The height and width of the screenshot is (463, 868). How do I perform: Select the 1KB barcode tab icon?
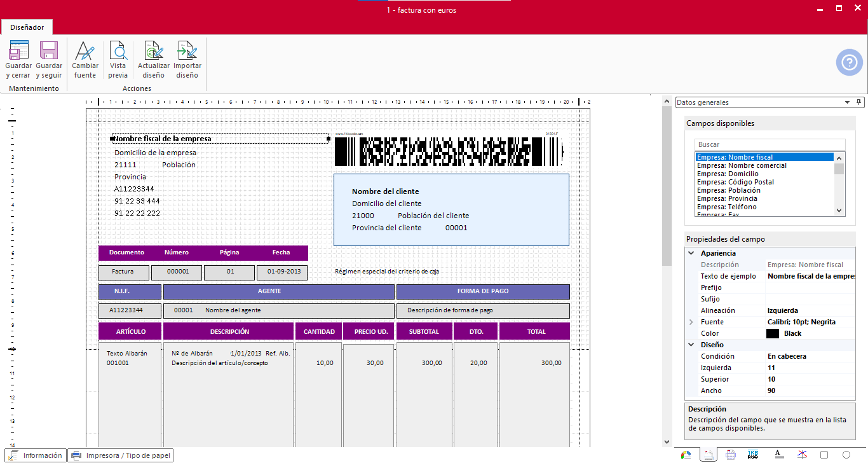(754, 455)
